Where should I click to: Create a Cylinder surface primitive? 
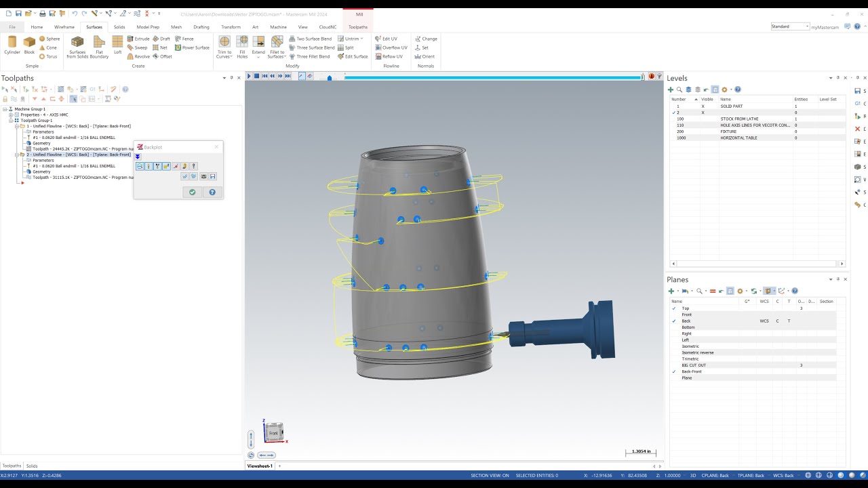pyautogui.click(x=12, y=45)
